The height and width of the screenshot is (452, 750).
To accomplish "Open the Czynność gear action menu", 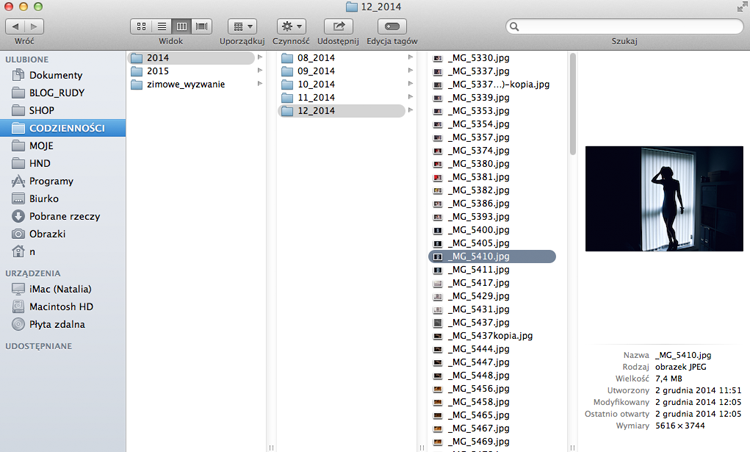I will click(x=291, y=26).
